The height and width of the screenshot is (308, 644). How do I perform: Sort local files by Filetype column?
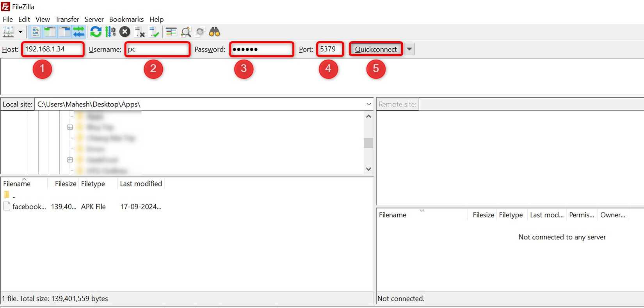[98, 184]
